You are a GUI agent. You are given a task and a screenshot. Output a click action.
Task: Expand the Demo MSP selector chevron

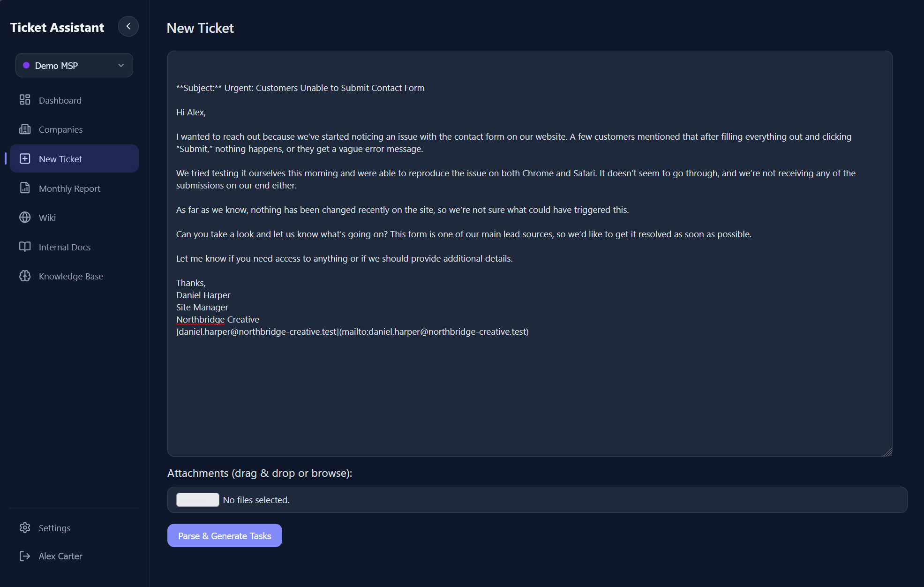pyautogui.click(x=120, y=65)
